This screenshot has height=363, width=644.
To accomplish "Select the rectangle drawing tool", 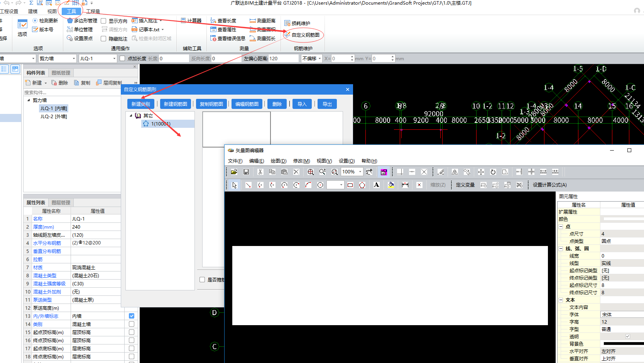I will [350, 185].
